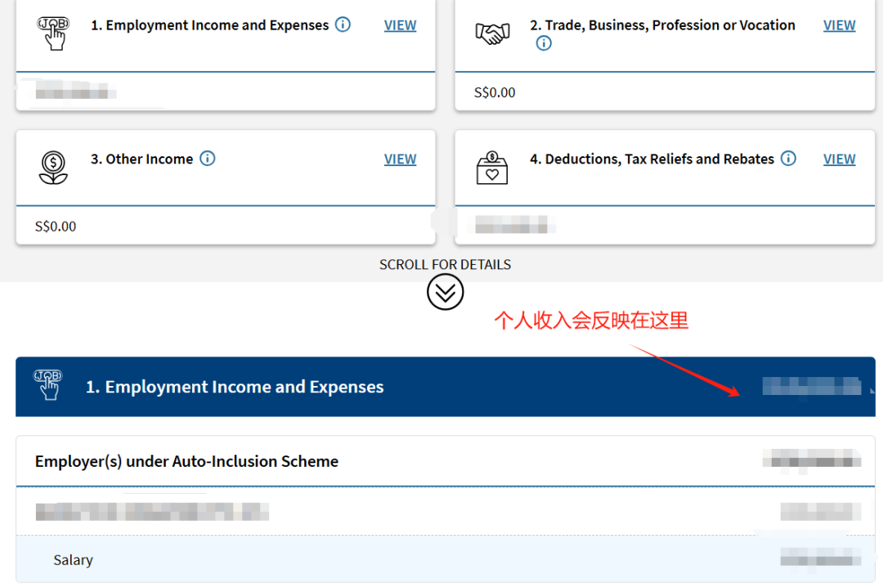Click the double-chevron scroll down button

coord(445,292)
